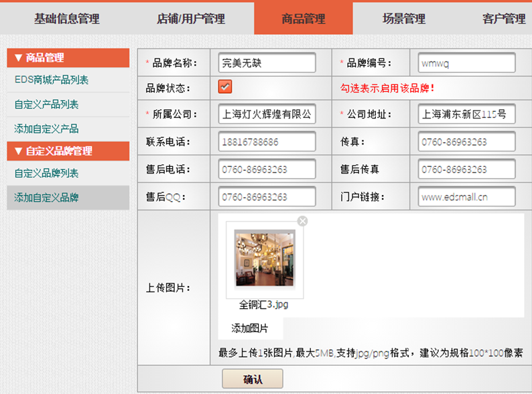The height and width of the screenshot is (394, 532).
Task: Focus the 公司地址 input field
Action: 466,114
